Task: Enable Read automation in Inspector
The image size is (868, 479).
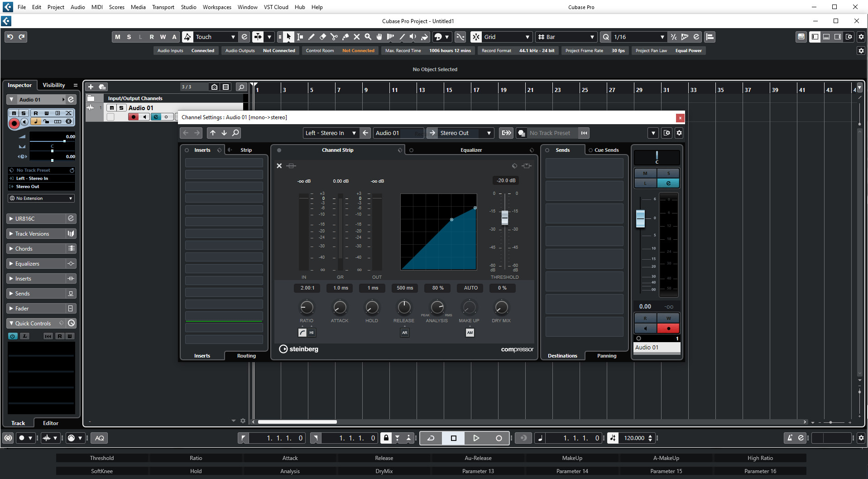Action: click(36, 113)
